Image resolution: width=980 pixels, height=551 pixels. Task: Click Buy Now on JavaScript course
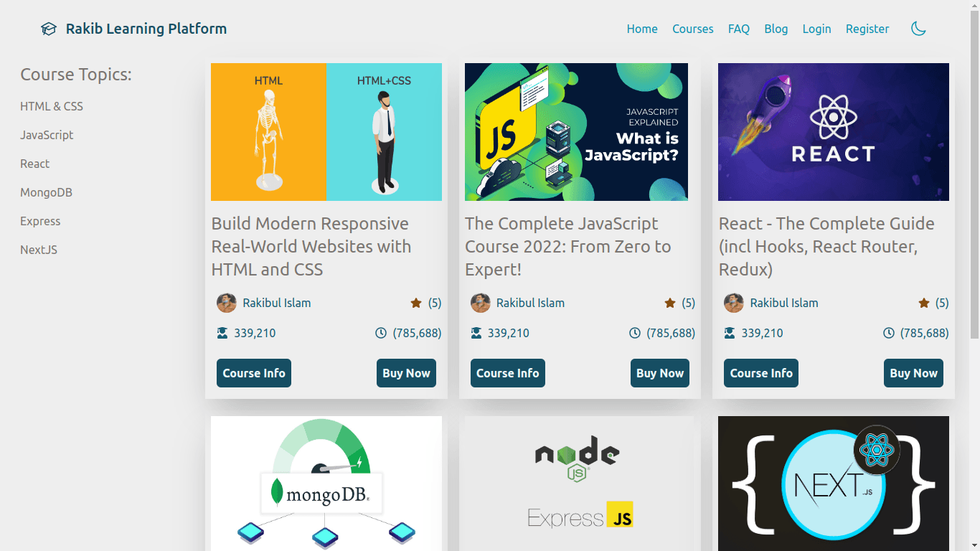click(x=660, y=373)
